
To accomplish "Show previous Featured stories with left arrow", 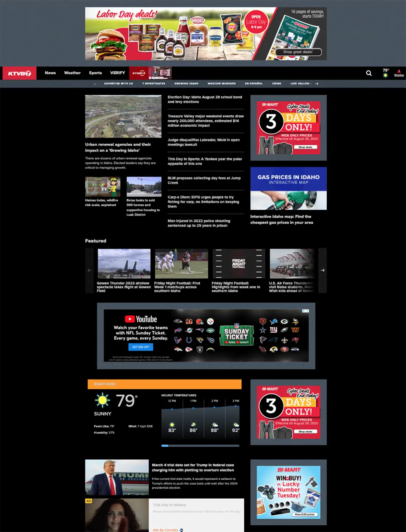I will pyautogui.click(x=89, y=270).
